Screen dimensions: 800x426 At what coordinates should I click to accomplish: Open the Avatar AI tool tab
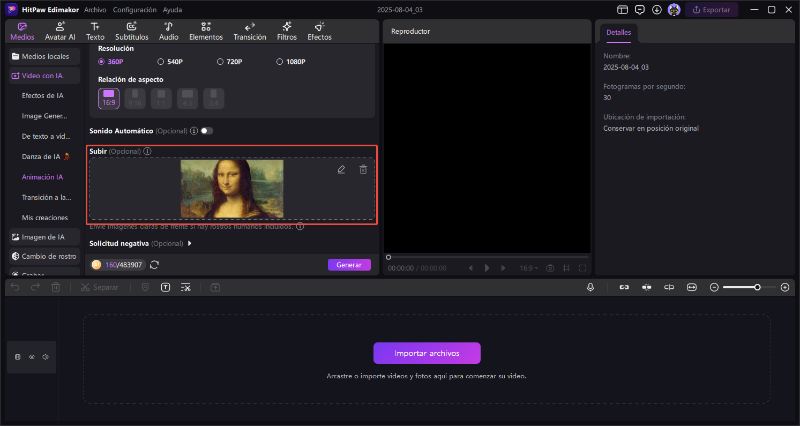59,30
